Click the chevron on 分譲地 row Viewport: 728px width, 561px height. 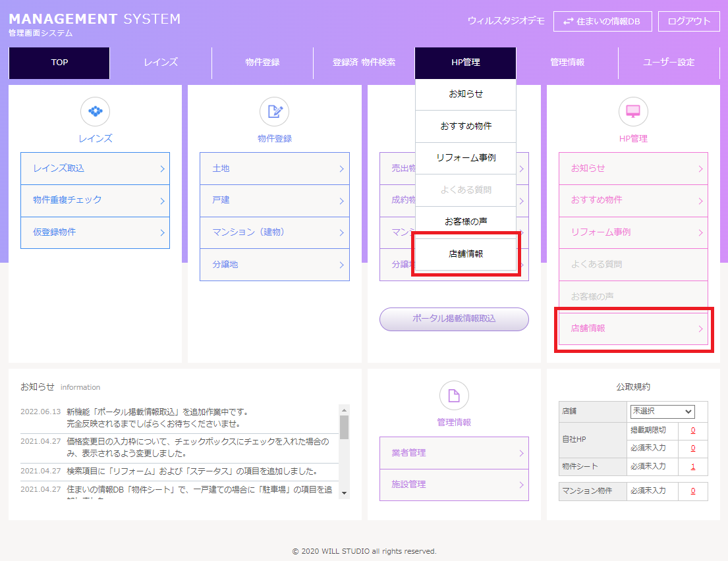point(341,265)
